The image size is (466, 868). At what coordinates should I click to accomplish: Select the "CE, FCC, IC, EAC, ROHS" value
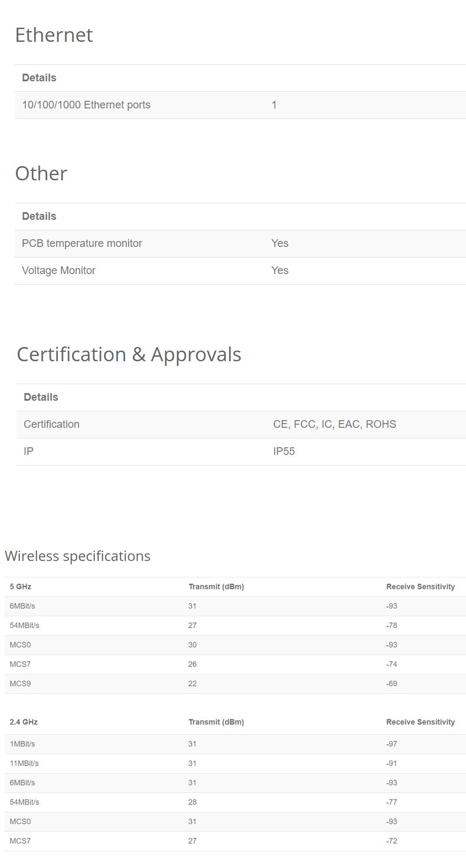[x=334, y=424]
